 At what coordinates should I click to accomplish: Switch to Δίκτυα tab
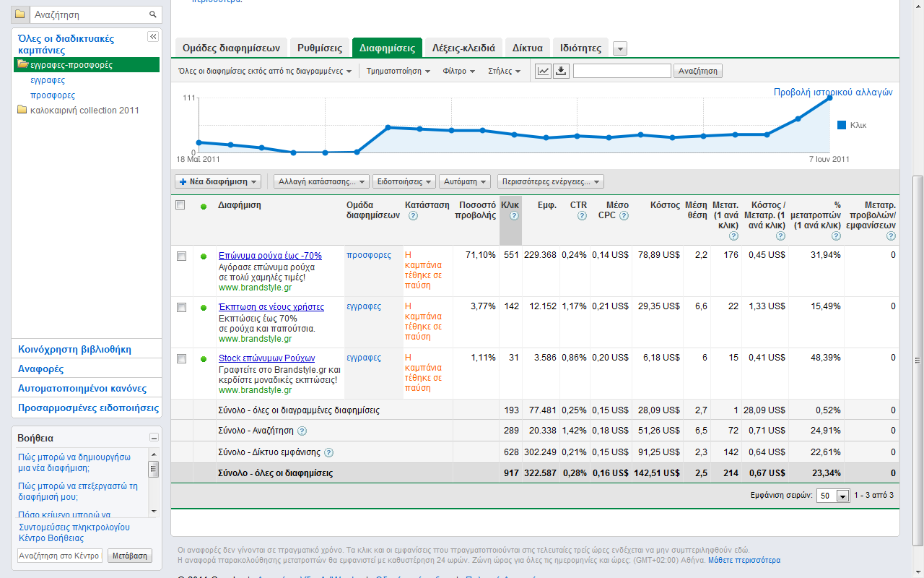tap(528, 48)
